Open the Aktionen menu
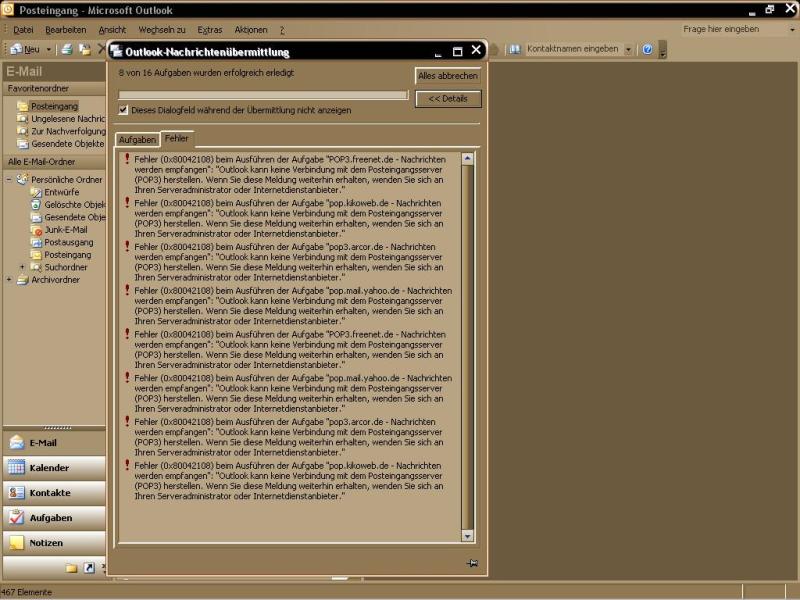The image size is (800, 600). [x=251, y=30]
